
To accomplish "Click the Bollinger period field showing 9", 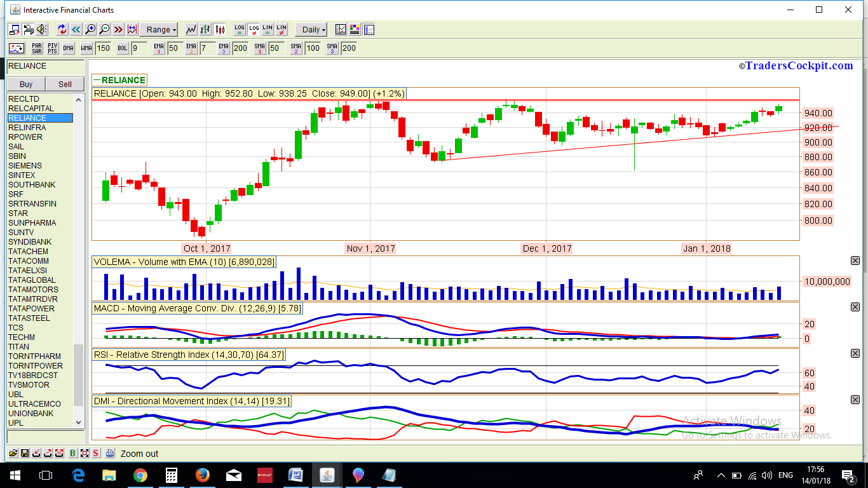I will [139, 48].
